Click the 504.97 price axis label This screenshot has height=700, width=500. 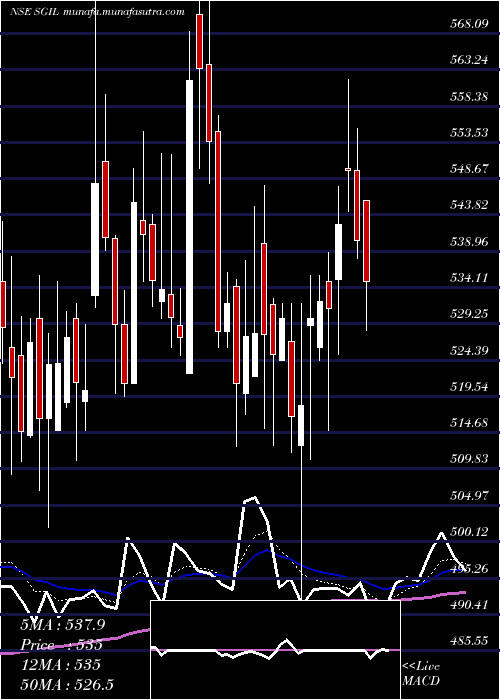click(468, 496)
